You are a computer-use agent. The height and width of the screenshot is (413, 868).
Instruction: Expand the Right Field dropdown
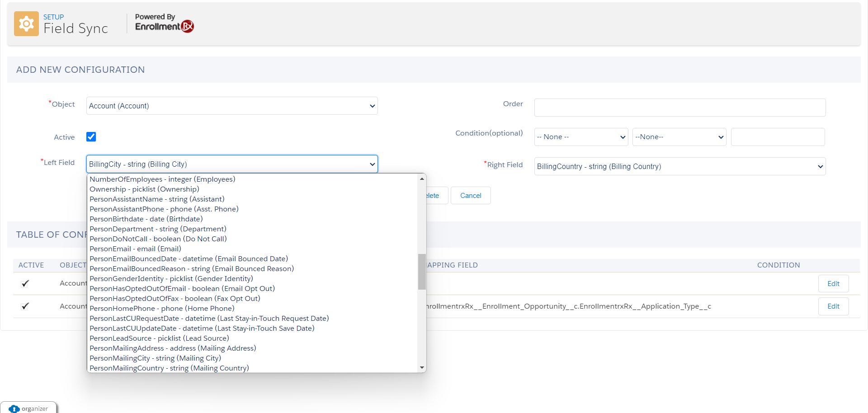[x=679, y=166]
